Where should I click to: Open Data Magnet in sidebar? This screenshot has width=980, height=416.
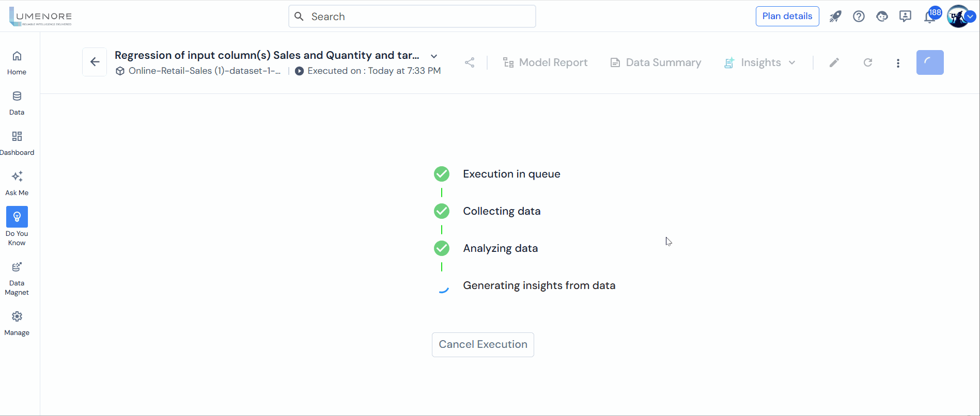point(17,278)
